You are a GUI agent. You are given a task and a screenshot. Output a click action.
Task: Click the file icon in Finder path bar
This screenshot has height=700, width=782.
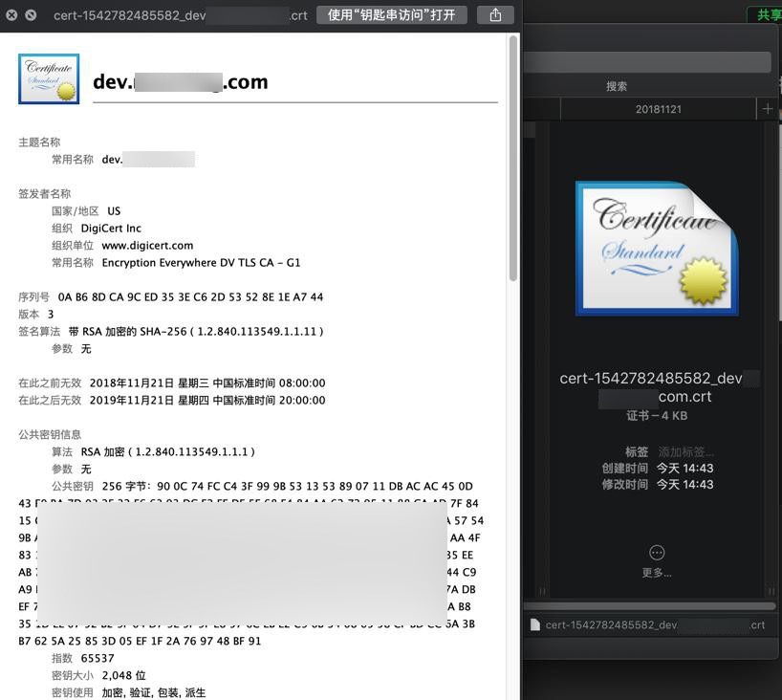pos(535,625)
